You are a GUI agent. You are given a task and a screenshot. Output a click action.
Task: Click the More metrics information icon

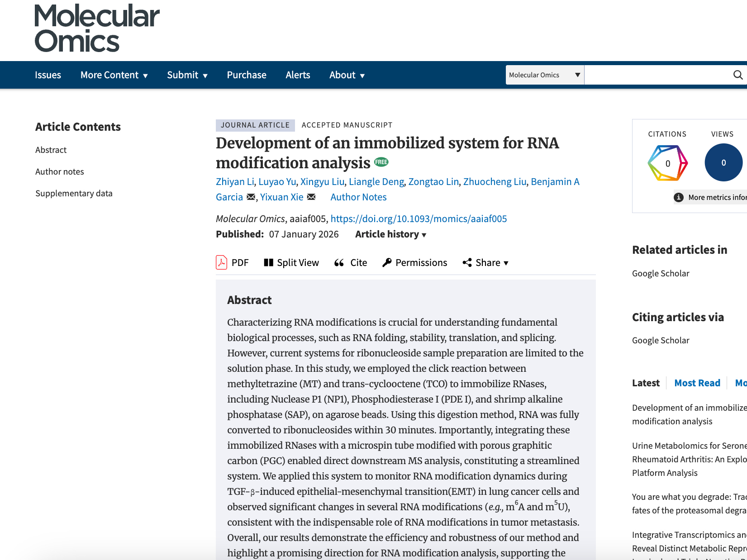pyautogui.click(x=679, y=197)
